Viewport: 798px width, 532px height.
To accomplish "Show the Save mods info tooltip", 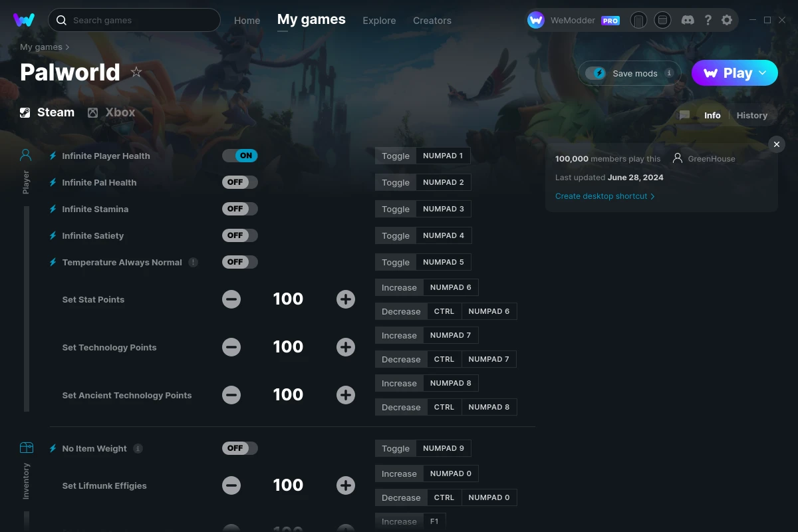I will pos(670,73).
